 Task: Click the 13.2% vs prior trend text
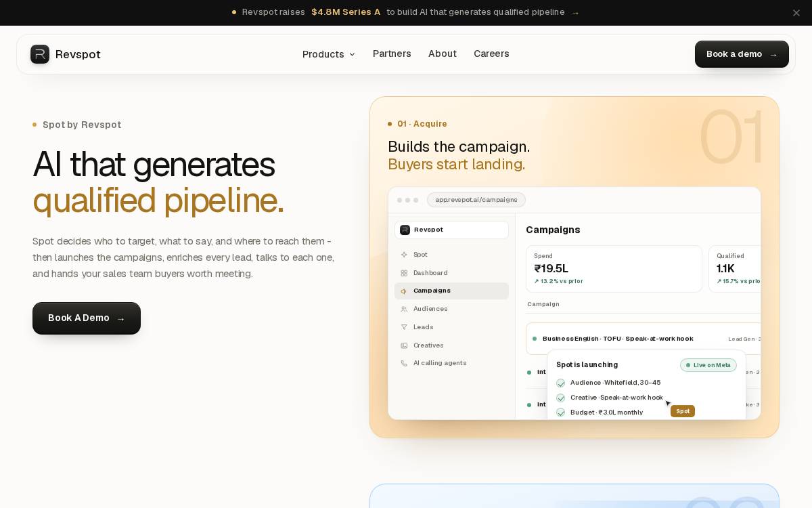coord(558,281)
